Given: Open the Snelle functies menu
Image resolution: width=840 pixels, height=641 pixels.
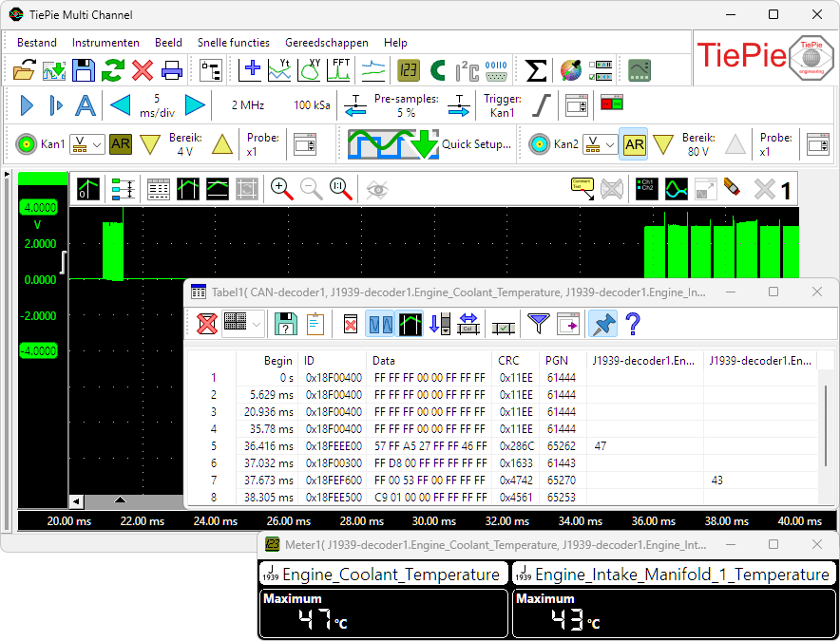Looking at the screenshot, I should (233, 43).
